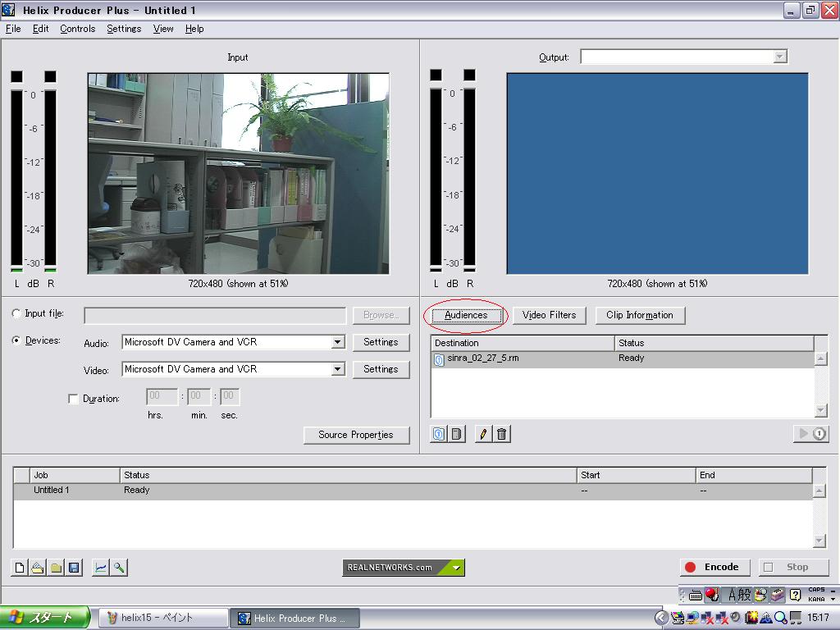Open the Help menu
The image size is (840, 630).
[194, 29]
